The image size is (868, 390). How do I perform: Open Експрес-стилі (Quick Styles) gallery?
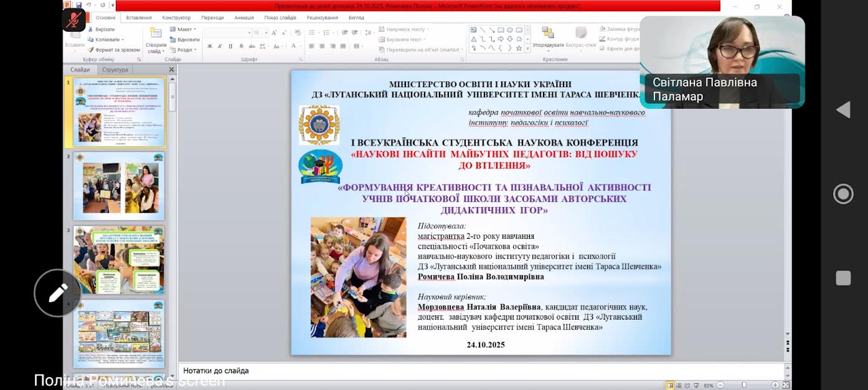(x=581, y=35)
